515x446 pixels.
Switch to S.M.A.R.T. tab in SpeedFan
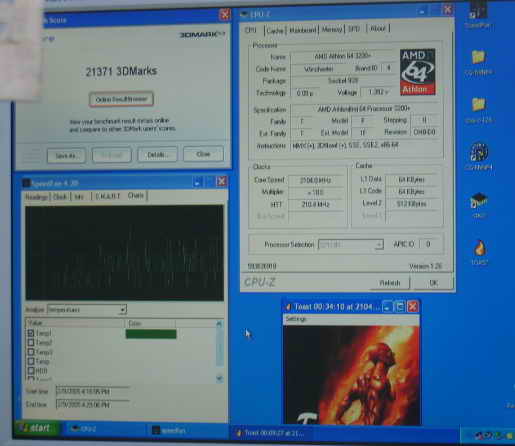[x=107, y=196]
